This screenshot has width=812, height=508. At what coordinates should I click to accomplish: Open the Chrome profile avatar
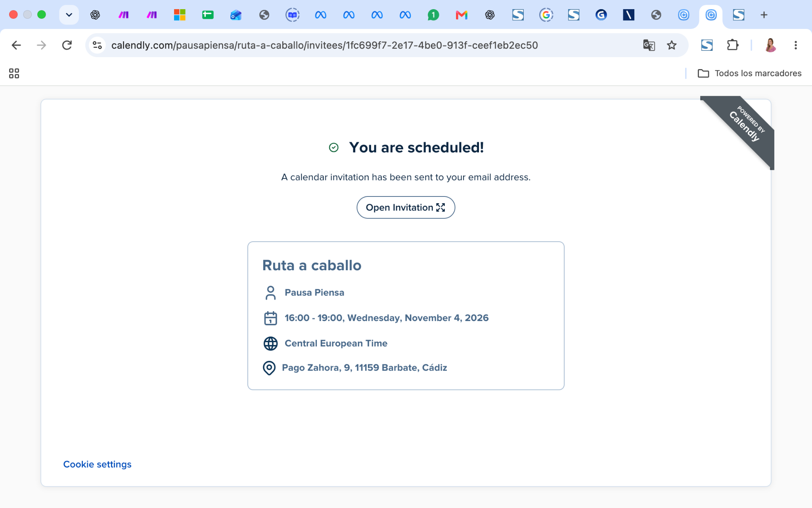tap(770, 45)
